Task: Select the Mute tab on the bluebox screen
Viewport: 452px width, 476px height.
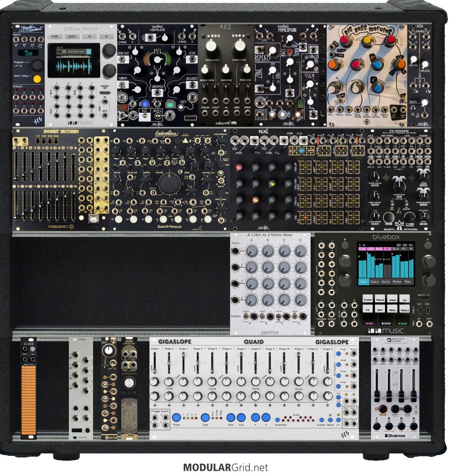Action: click(x=397, y=281)
